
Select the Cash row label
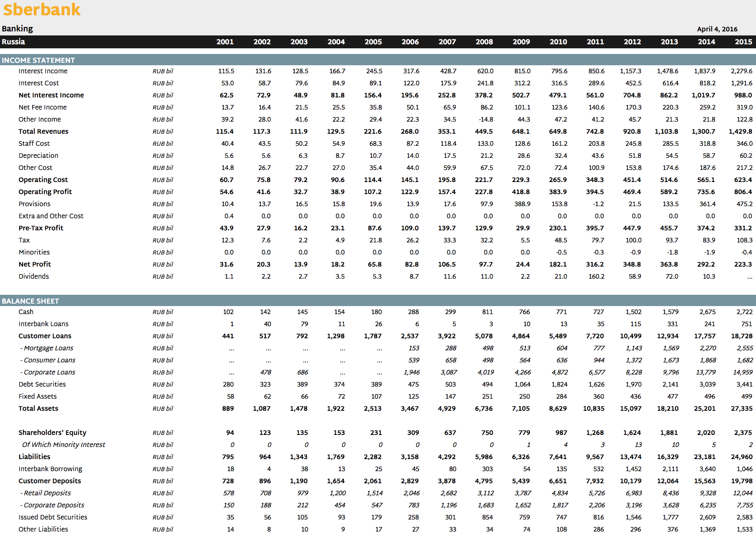point(26,312)
